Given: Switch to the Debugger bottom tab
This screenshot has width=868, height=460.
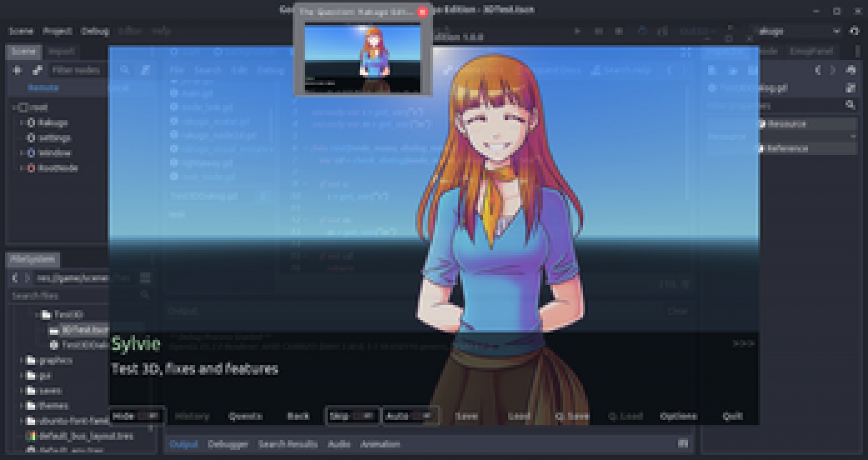Looking at the screenshot, I should pyautogui.click(x=228, y=444).
